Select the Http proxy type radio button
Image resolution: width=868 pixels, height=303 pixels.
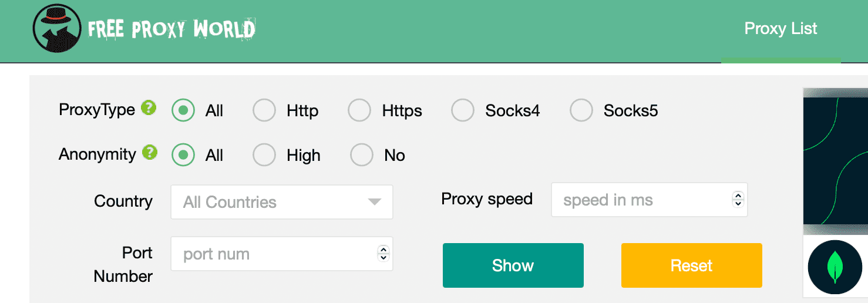click(264, 110)
